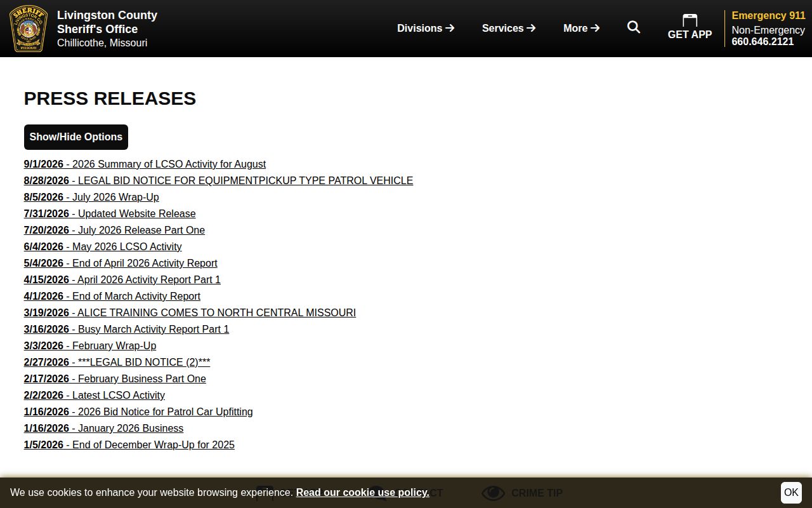Screen dimensions: 812x508
Task: Expand the Services menu
Action: 509,28
